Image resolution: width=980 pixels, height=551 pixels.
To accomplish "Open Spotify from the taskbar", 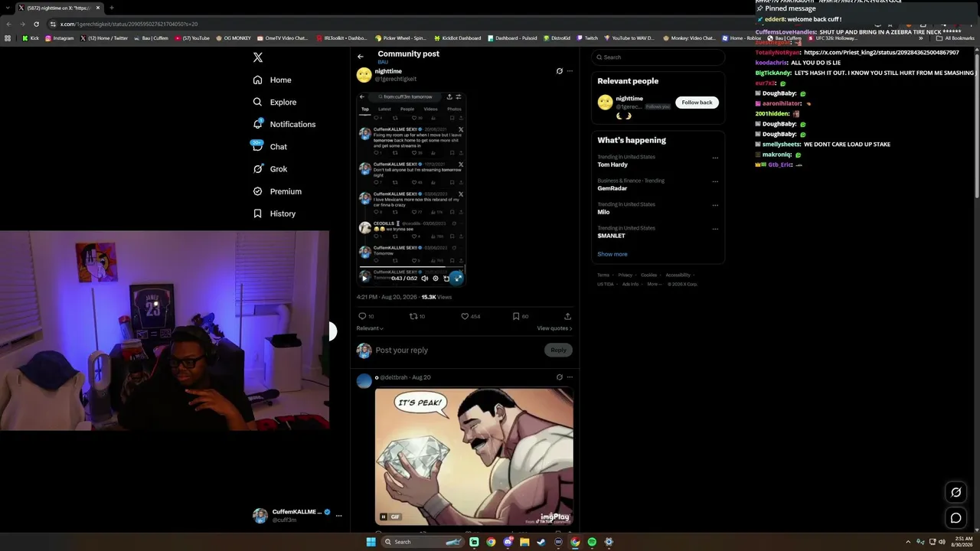I will (592, 542).
